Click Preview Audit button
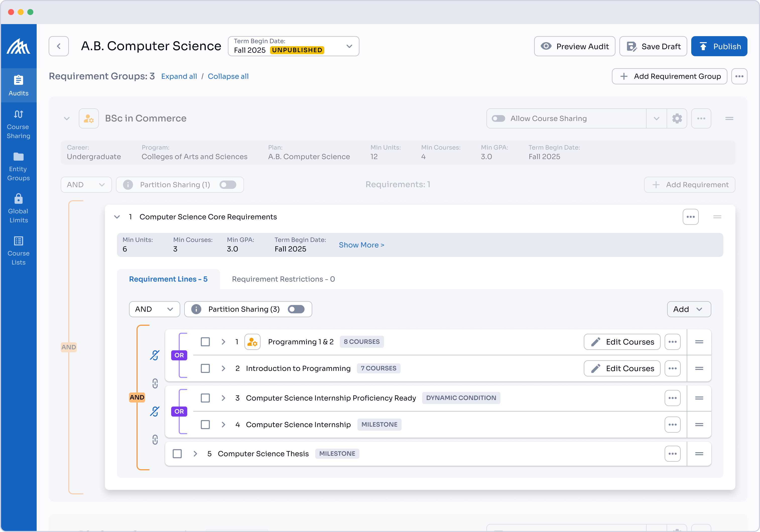Image resolution: width=760 pixels, height=532 pixels. point(575,46)
